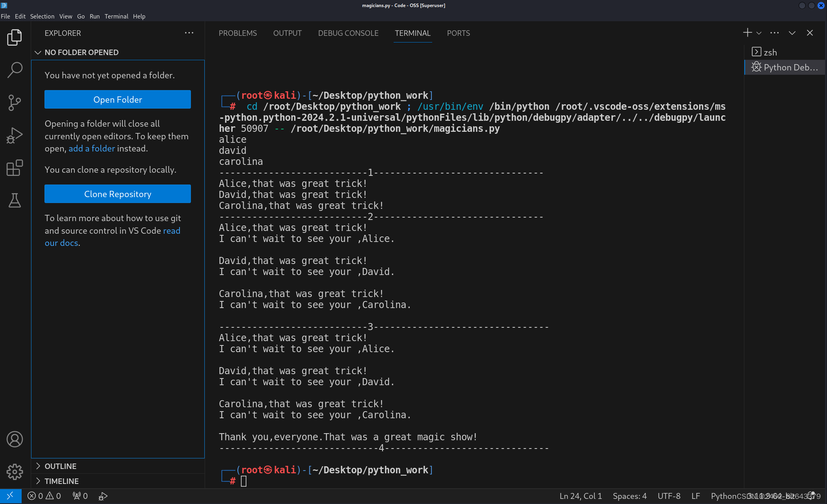Open the Run menu
This screenshot has height=504, width=827.
pyautogui.click(x=94, y=16)
